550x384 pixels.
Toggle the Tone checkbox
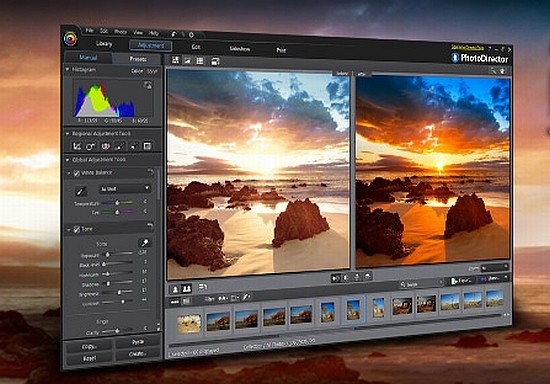pyautogui.click(x=76, y=229)
